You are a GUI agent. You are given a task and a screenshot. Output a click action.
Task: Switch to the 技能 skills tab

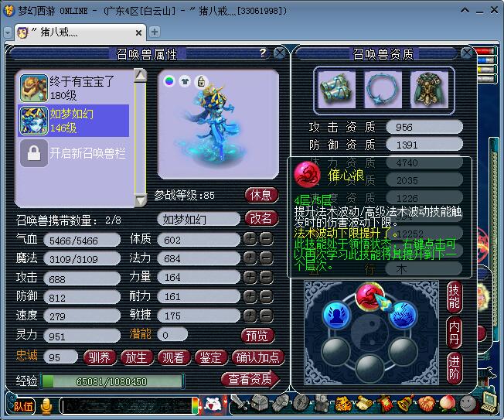click(x=454, y=297)
